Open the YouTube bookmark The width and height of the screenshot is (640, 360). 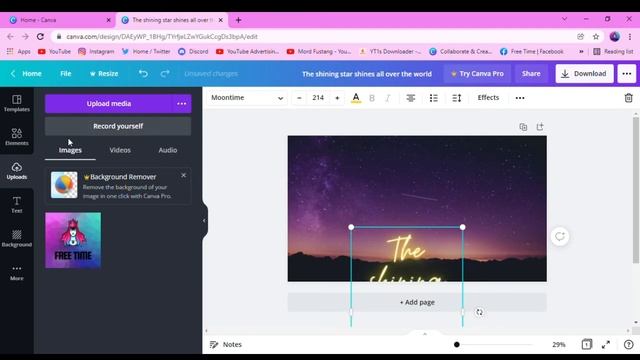coord(54,51)
